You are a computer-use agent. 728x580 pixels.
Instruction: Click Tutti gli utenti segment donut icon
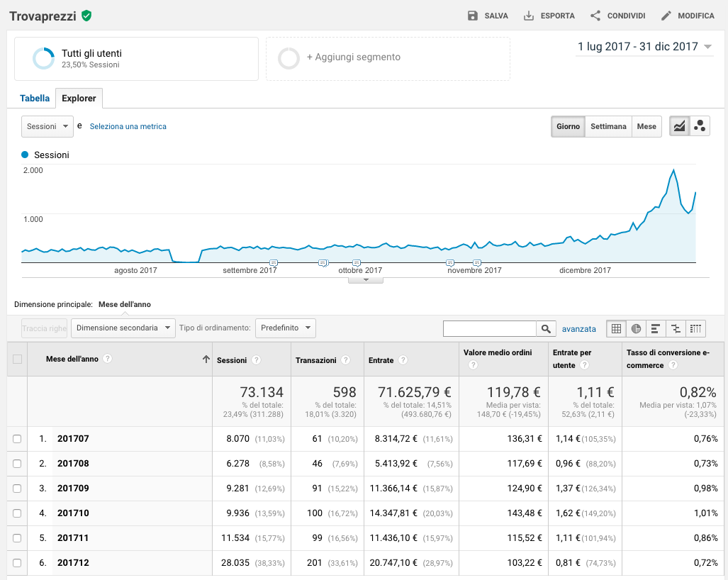pyautogui.click(x=44, y=59)
